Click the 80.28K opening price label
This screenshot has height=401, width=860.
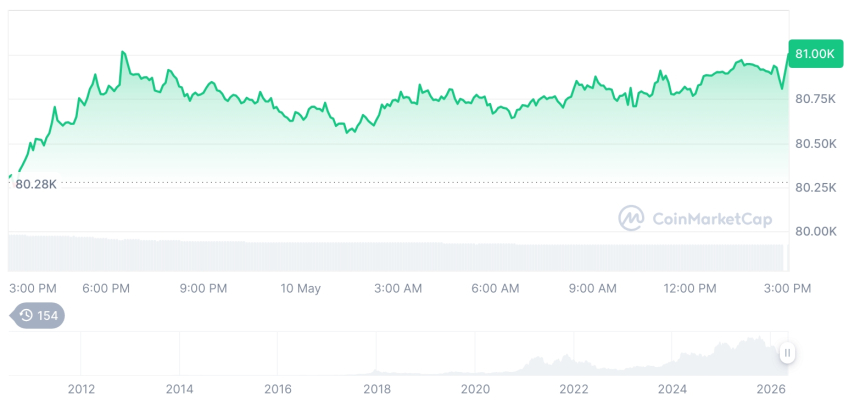pyautogui.click(x=36, y=184)
